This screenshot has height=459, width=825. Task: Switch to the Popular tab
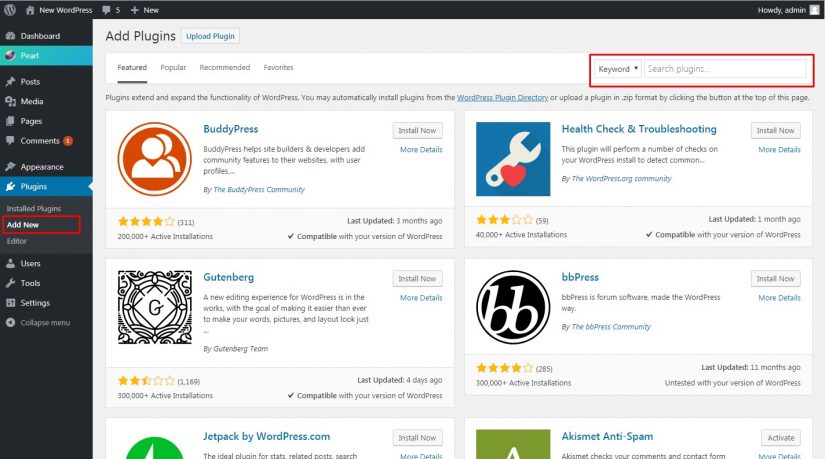click(173, 67)
